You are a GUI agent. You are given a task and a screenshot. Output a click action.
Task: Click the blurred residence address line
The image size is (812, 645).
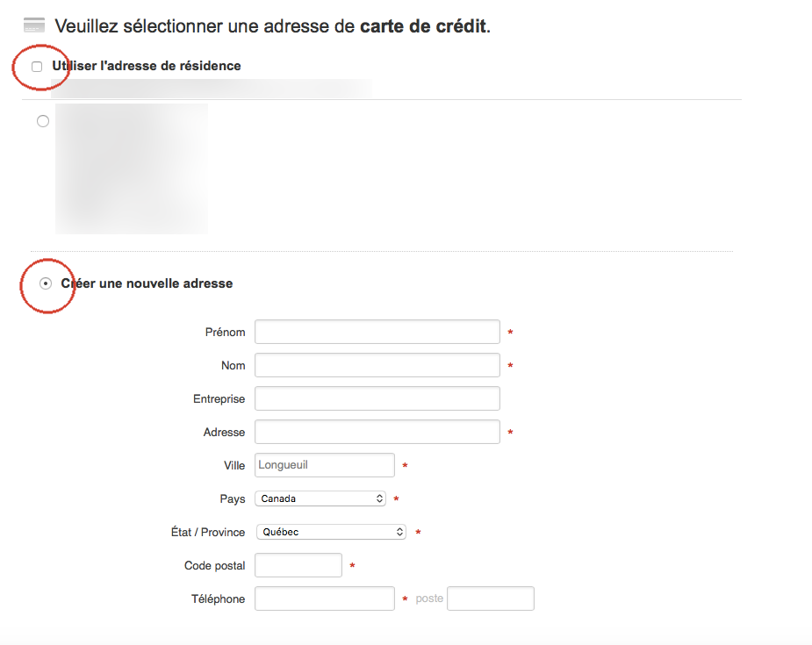(x=212, y=88)
